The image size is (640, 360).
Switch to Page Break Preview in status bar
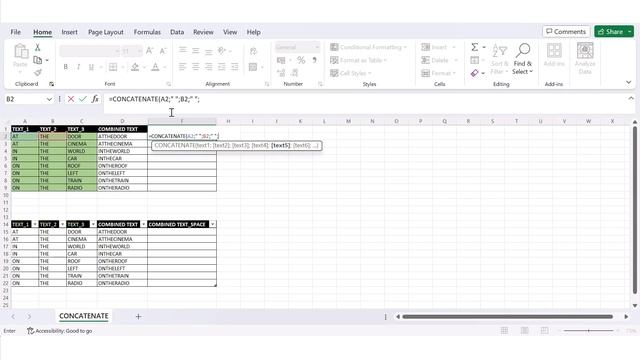pyautogui.click(x=544, y=331)
